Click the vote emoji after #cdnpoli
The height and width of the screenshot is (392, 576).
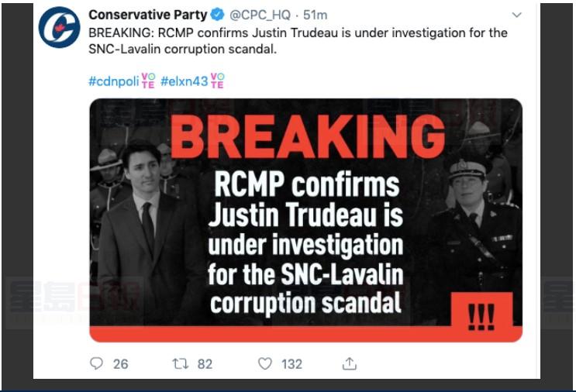tap(148, 81)
